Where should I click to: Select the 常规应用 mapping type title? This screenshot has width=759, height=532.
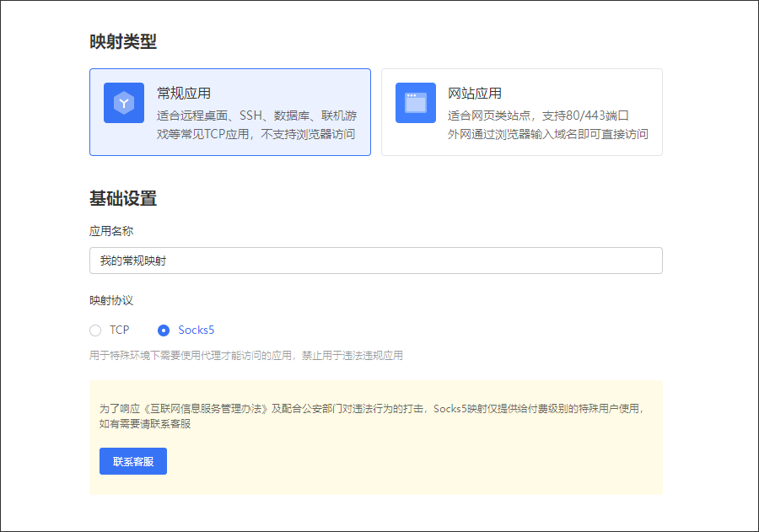[184, 94]
